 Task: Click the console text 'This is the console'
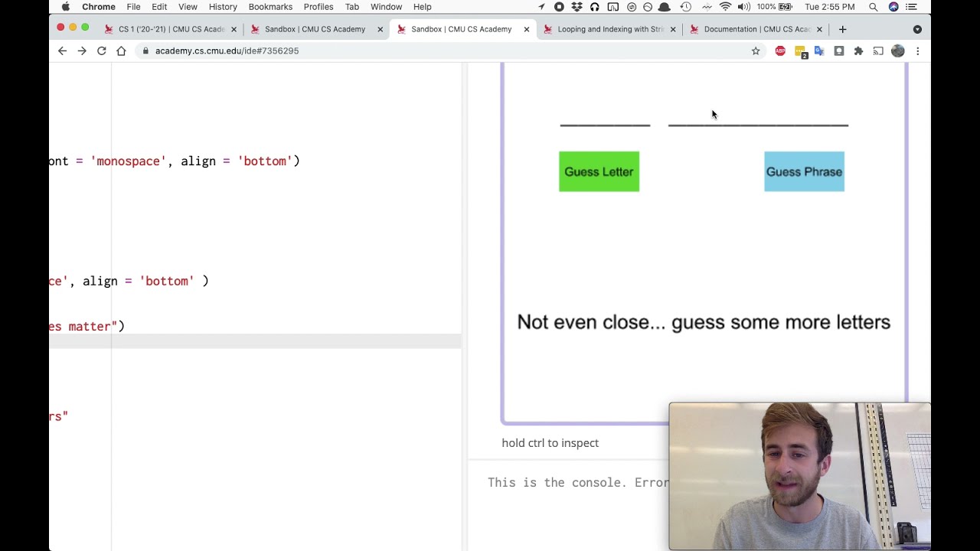(578, 482)
